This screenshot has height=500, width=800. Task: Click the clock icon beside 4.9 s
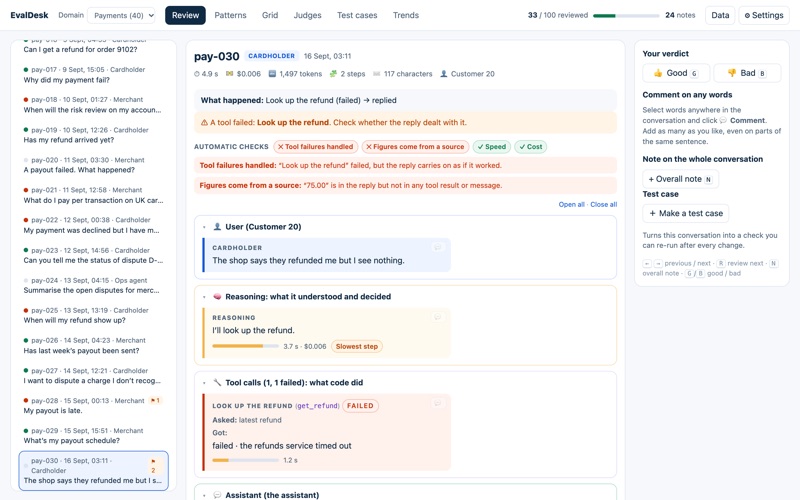[197, 74]
